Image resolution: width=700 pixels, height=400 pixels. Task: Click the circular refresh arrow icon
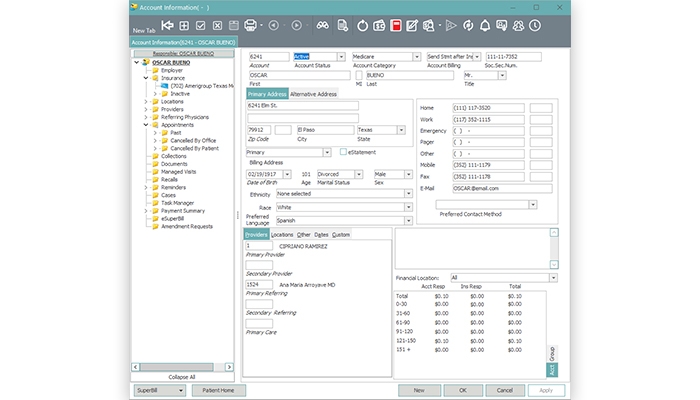coord(361,24)
